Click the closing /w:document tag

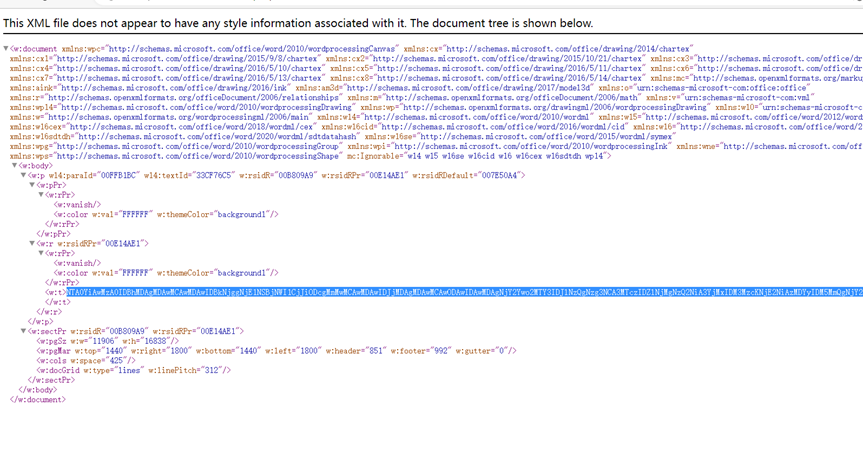[x=38, y=399]
